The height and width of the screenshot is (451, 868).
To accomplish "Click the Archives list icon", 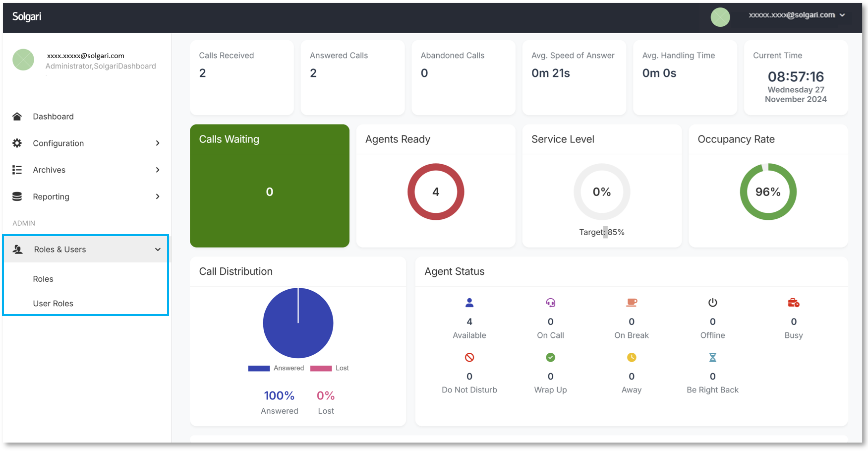I will pos(17,170).
